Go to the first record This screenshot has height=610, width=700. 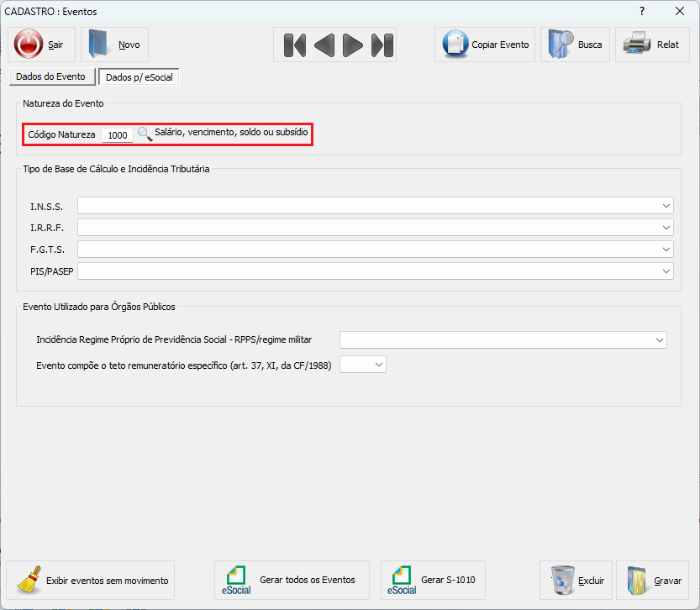294,45
